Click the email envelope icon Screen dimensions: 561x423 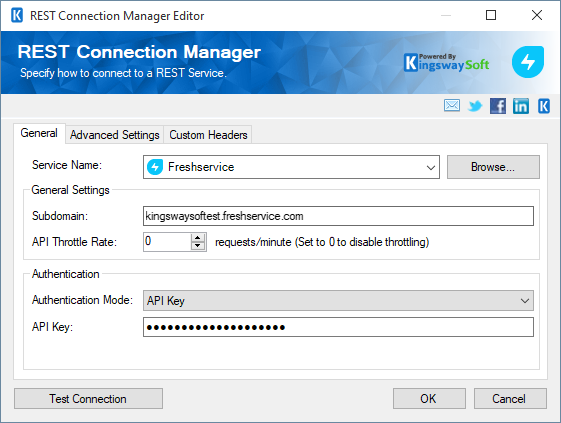[x=452, y=106]
